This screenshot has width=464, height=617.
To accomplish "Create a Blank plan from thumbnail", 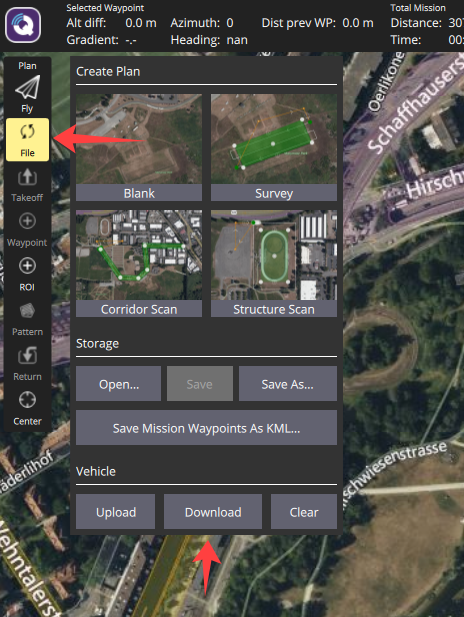I will click(139, 147).
